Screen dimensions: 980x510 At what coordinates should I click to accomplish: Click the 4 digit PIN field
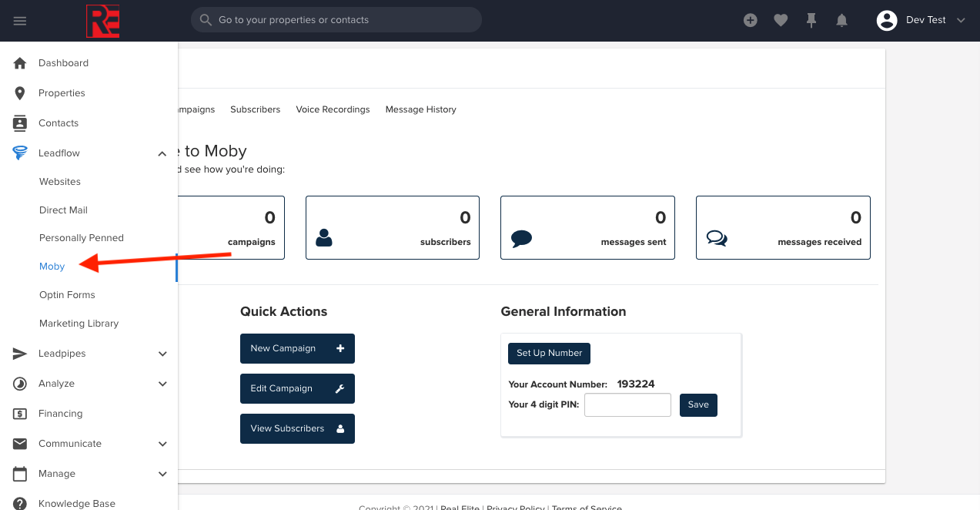pos(627,404)
